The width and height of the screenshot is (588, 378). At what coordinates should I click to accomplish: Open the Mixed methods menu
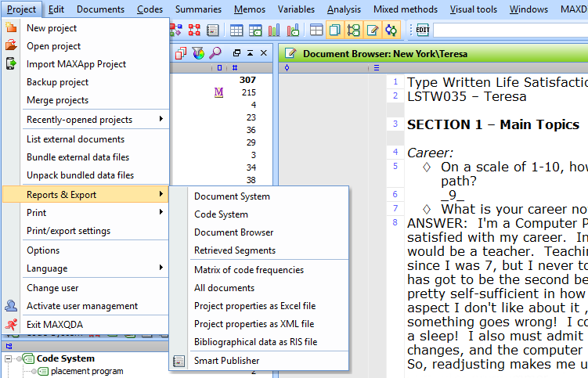406,9
